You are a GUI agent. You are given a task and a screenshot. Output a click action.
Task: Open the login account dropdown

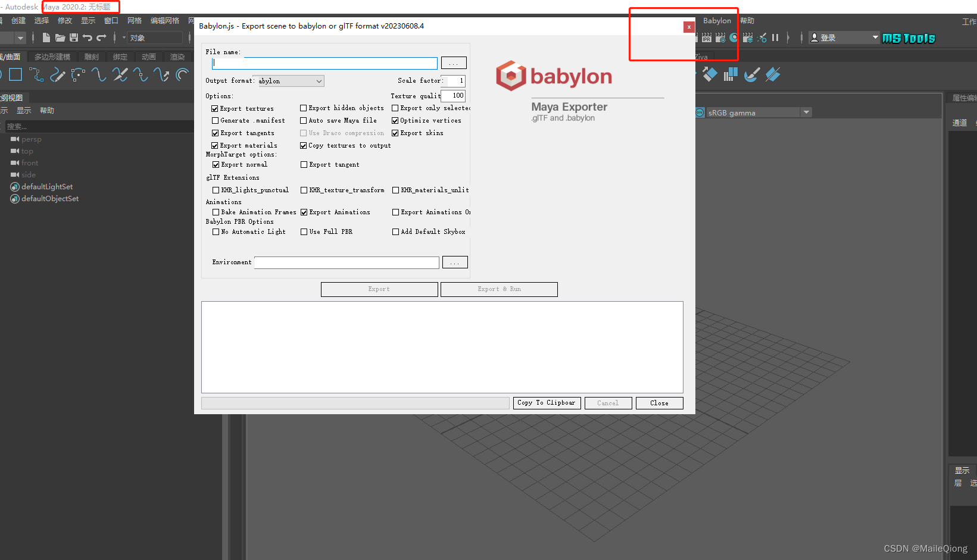pyautogui.click(x=844, y=37)
